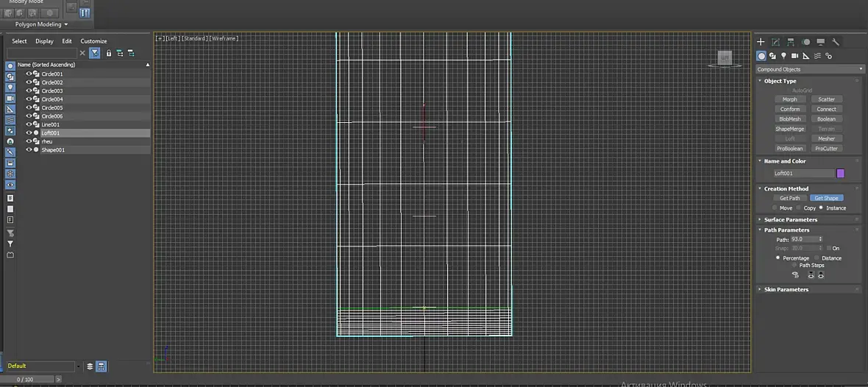Click the [Left] viewport label menu
Screen dimensions: 868x387
tap(174, 39)
